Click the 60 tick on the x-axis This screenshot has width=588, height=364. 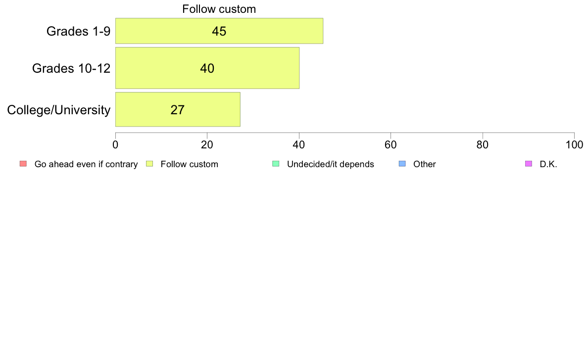(391, 145)
